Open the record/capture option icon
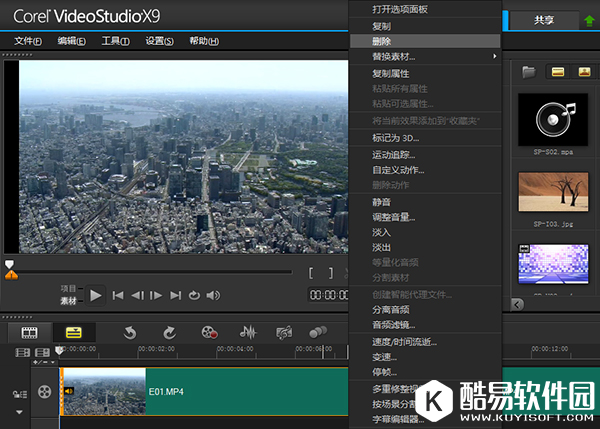 [208, 332]
